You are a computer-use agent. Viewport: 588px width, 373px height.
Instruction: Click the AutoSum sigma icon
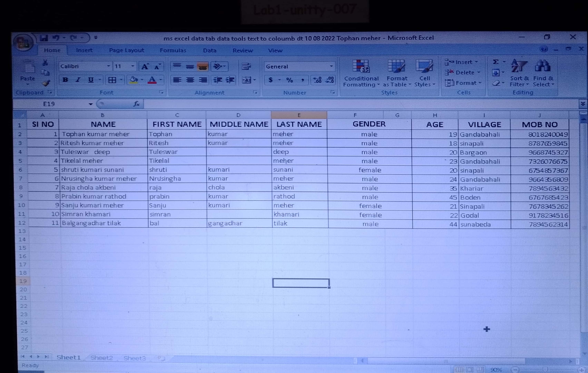pos(496,62)
